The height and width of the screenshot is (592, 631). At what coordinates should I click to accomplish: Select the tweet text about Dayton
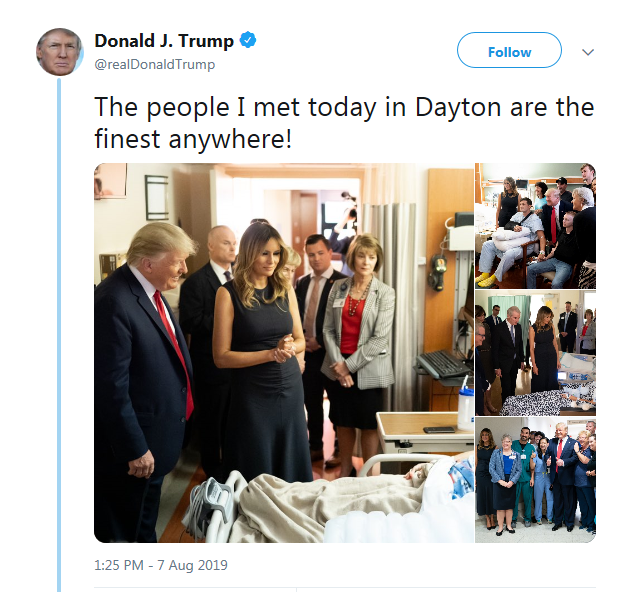344,123
